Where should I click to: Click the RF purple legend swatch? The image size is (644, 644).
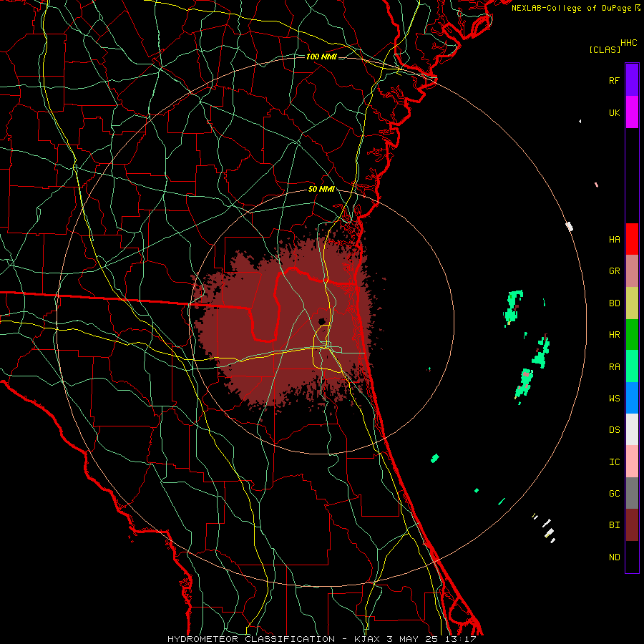click(x=632, y=80)
